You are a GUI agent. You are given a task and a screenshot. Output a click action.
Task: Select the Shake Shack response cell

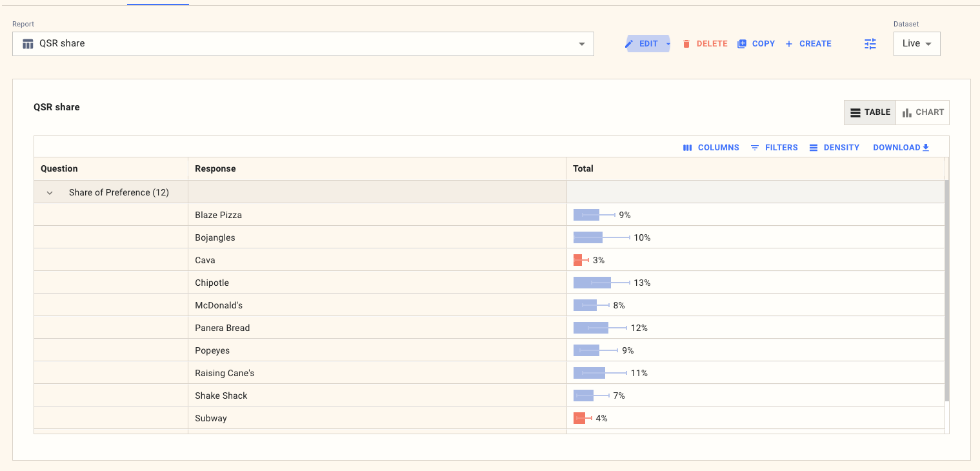pyautogui.click(x=377, y=396)
